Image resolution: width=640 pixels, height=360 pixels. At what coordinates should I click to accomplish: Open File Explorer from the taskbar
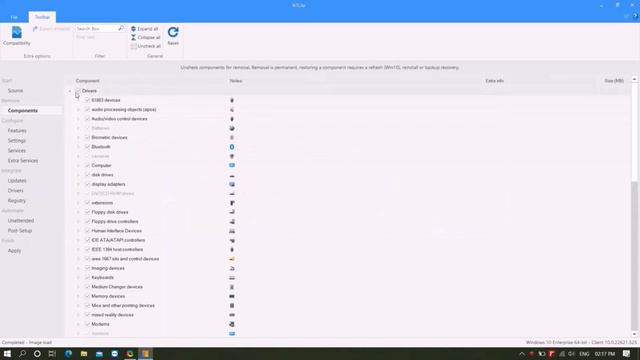pos(84,354)
